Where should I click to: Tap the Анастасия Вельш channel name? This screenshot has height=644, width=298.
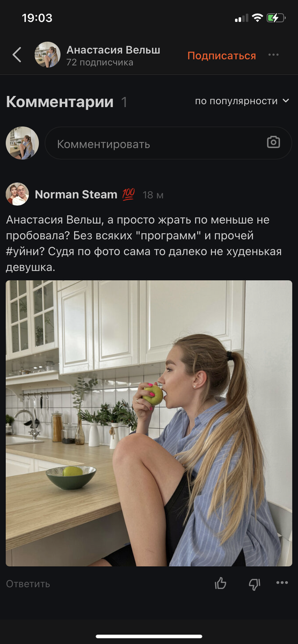pos(113,50)
